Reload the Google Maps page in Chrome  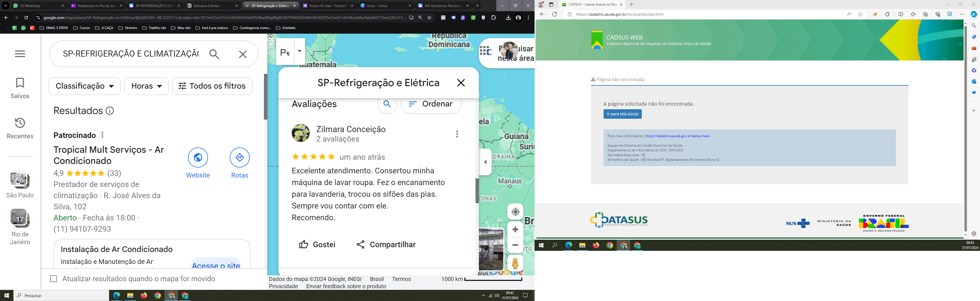pyautogui.click(x=26, y=18)
